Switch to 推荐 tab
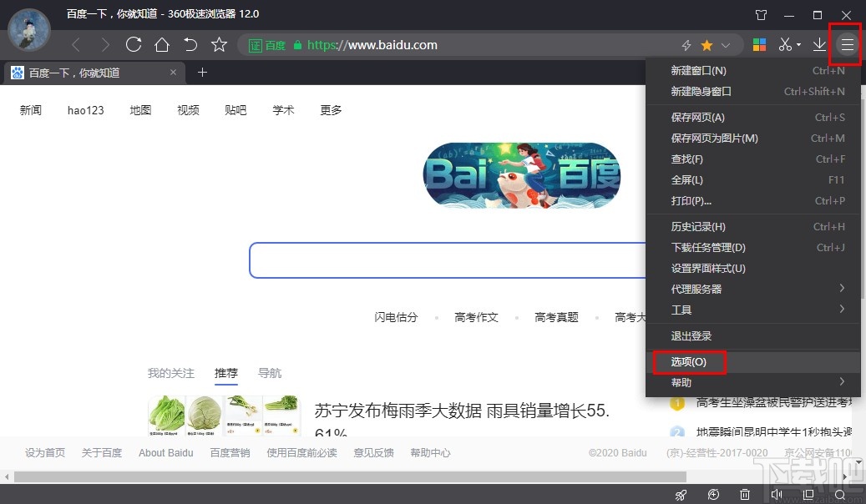 coord(225,374)
